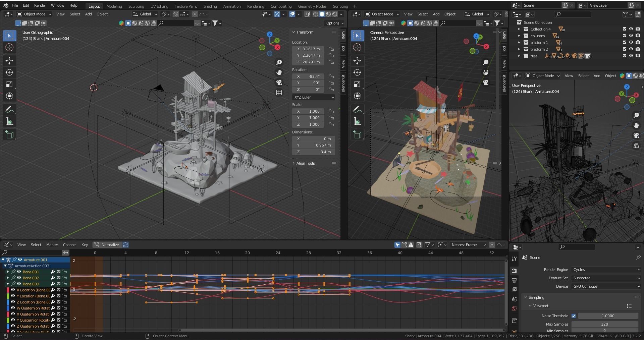The image size is (644, 340).
Task: Expand Collection 4 in outliner
Action: pyautogui.click(x=519, y=29)
